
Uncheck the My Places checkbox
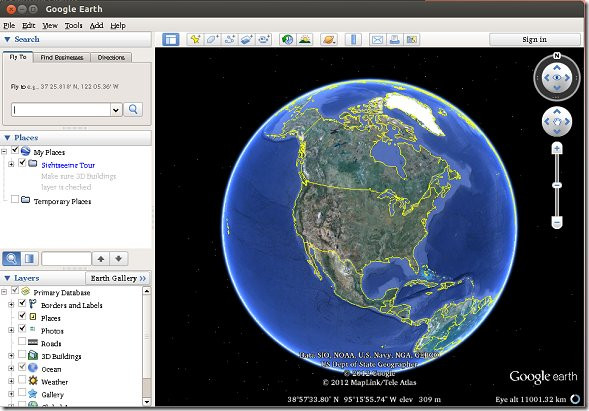coord(15,150)
